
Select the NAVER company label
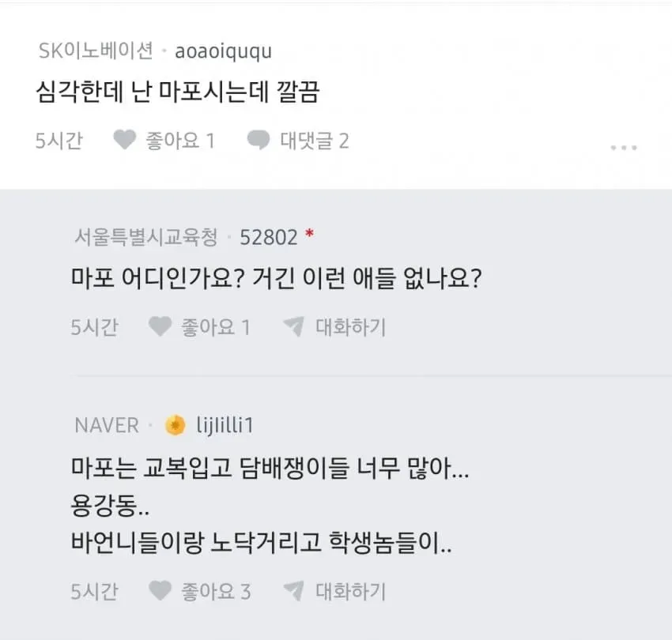tap(107, 426)
